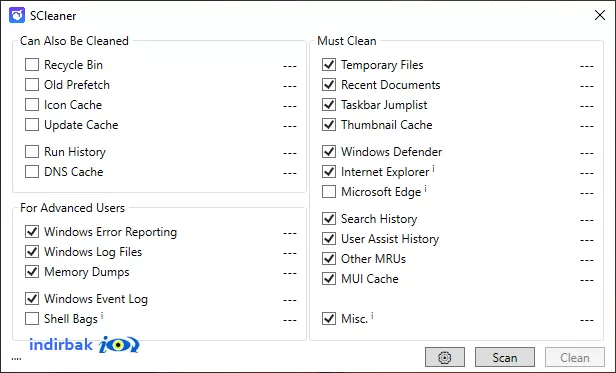Click the Misc. size value dashes
This screenshot has width=616, height=373.
coord(587,321)
